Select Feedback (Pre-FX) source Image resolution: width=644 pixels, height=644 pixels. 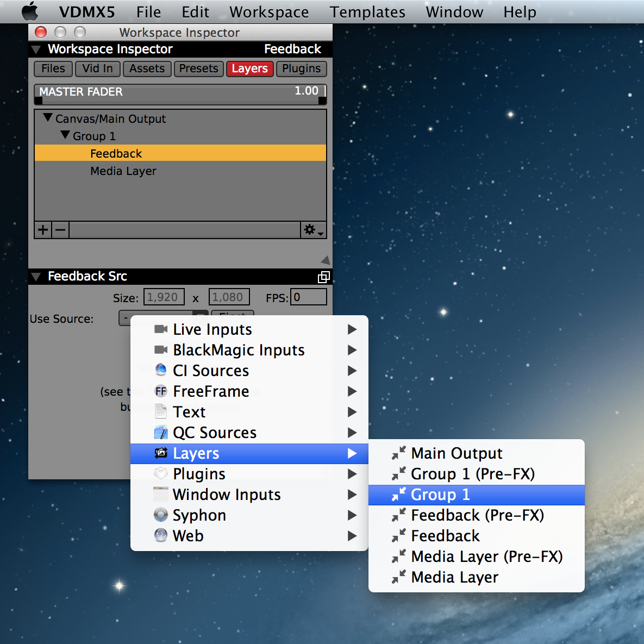[x=477, y=515]
